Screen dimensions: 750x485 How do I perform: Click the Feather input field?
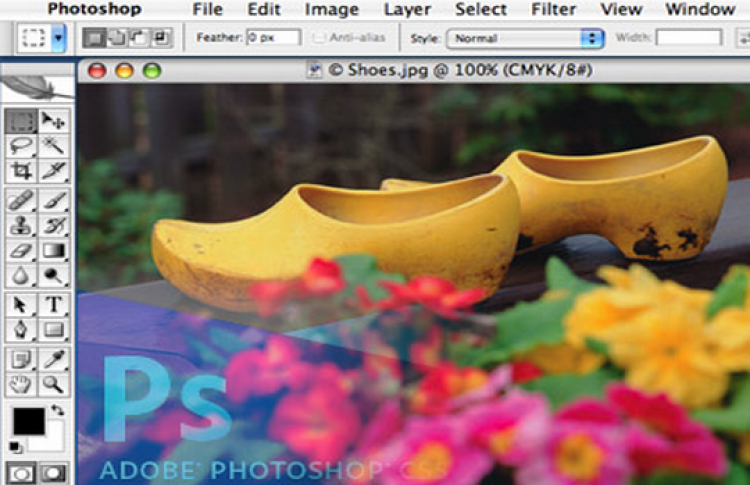[274, 38]
